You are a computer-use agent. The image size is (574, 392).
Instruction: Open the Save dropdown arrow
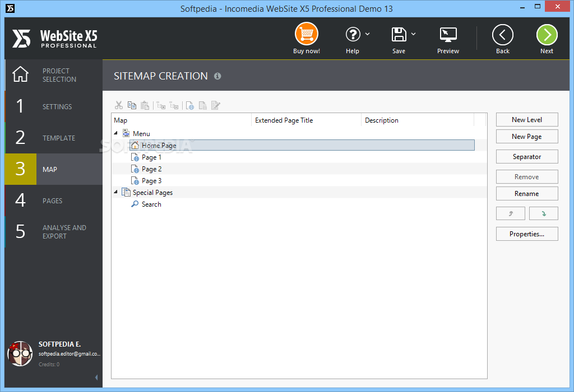pos(413,34)
